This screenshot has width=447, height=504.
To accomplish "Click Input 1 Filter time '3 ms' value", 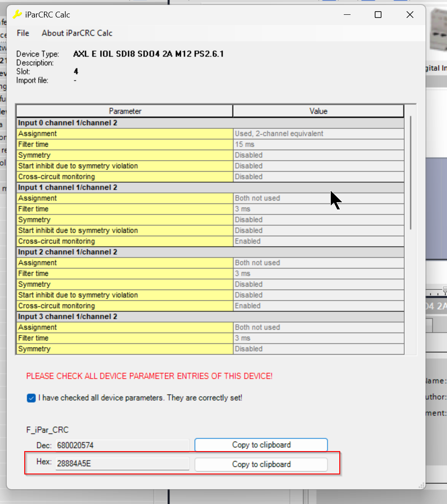I will click(319, 209).
